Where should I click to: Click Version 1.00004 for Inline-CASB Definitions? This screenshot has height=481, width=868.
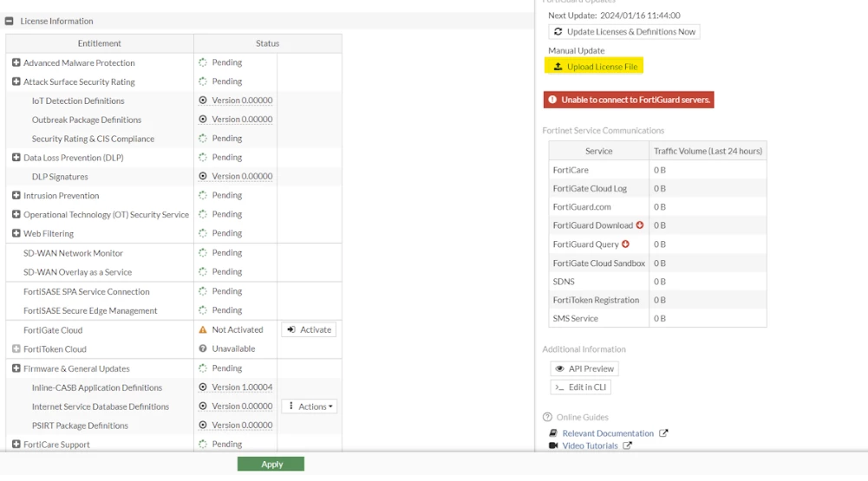242,387
